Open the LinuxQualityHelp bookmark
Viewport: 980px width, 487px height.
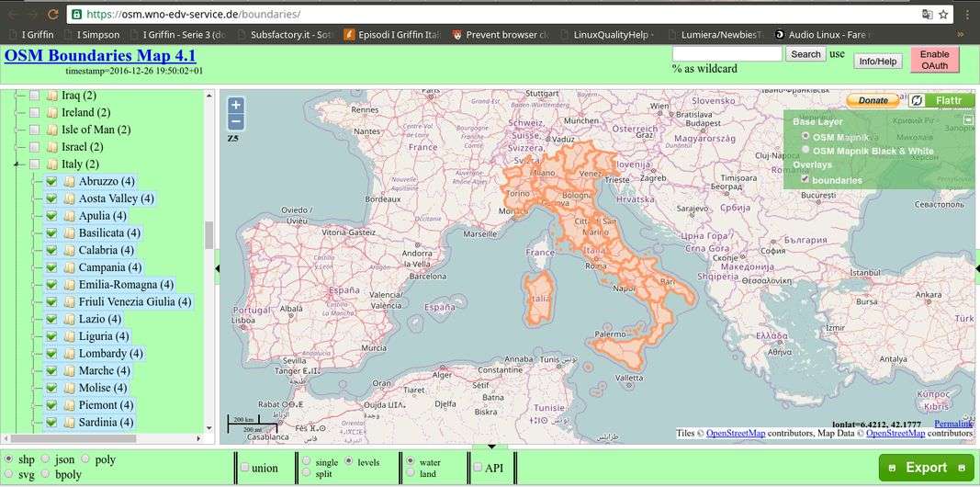point(611,35)
